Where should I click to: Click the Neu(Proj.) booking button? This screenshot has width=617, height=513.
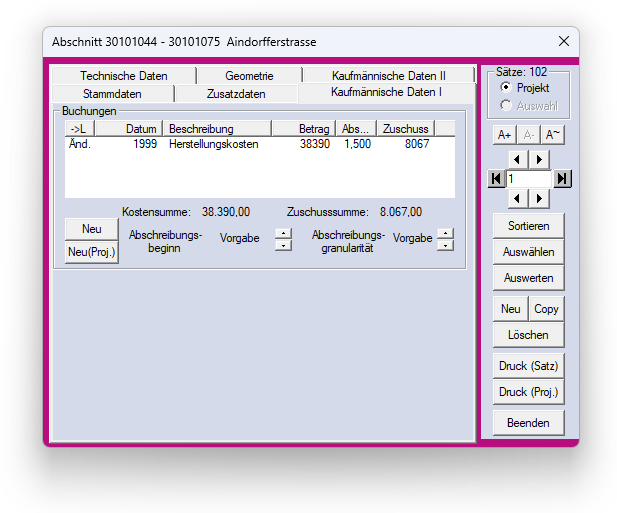91,253
